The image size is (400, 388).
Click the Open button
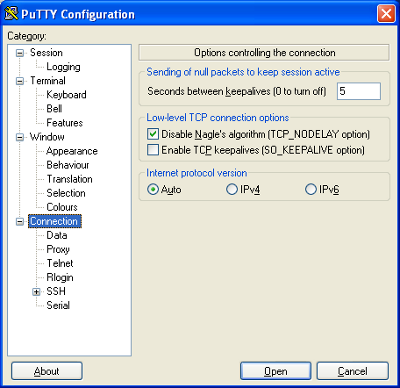(276, 371)
